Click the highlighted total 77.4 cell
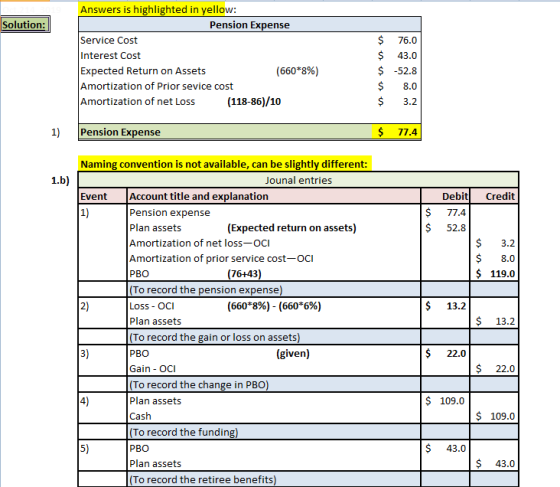Screen dimensions: 560x487 396,132
